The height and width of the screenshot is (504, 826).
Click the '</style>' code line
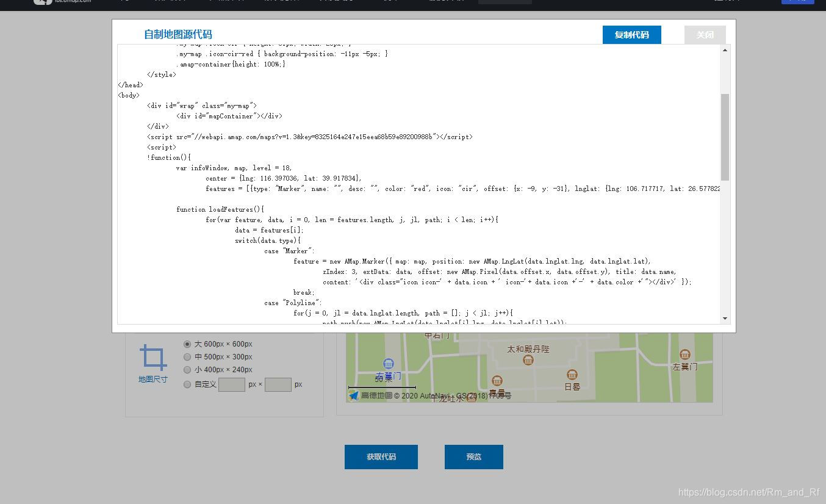[x=161, y=74]
